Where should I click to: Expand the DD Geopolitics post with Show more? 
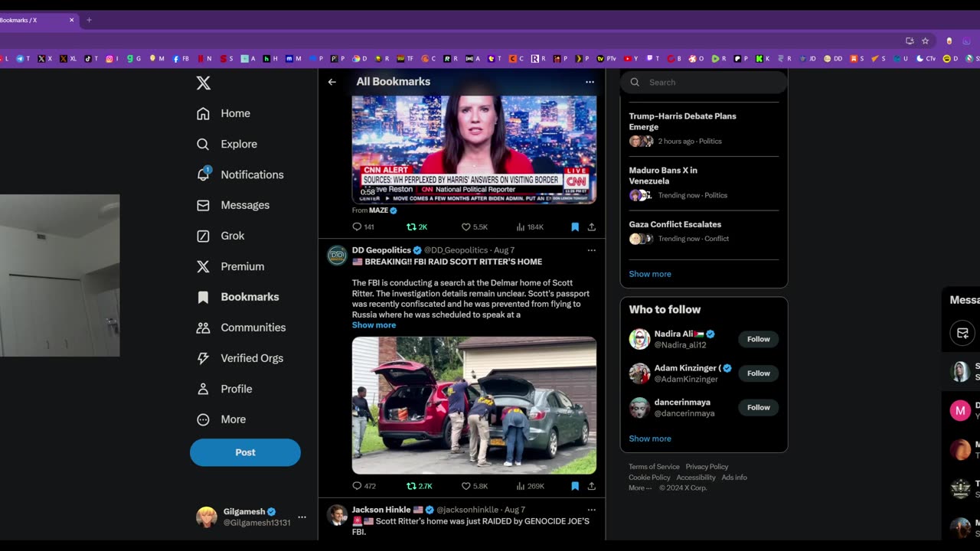click(374, 325)
